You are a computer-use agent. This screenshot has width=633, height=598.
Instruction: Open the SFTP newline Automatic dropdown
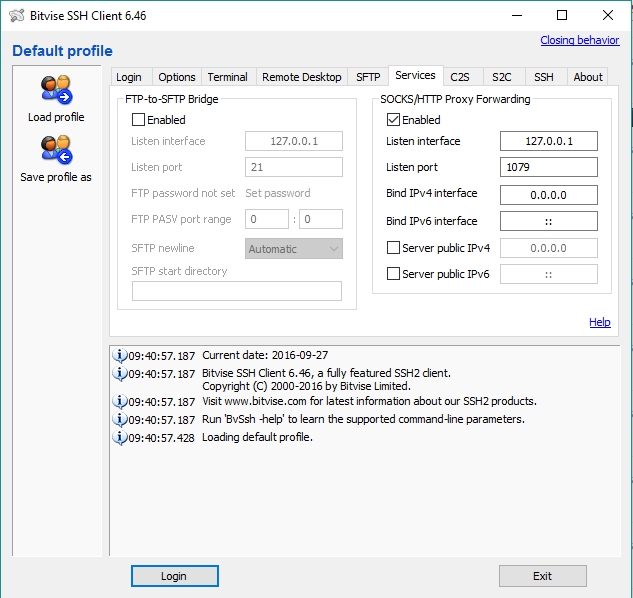[294, 249]
